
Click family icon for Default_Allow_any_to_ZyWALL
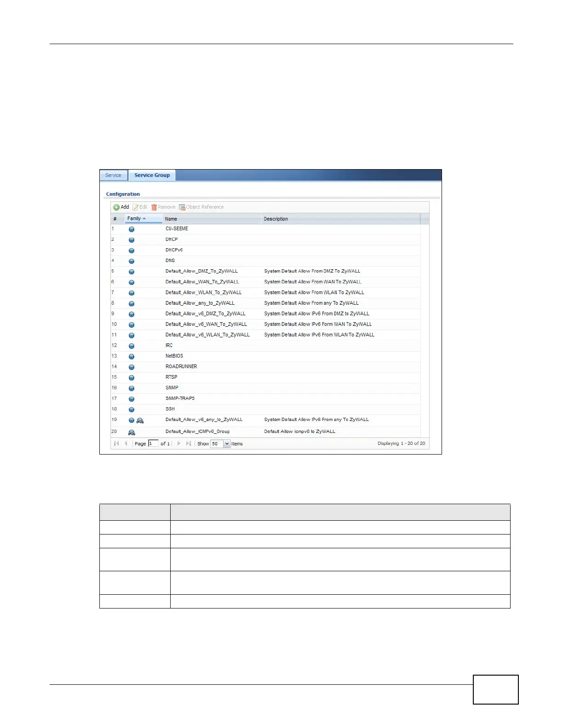132,303
